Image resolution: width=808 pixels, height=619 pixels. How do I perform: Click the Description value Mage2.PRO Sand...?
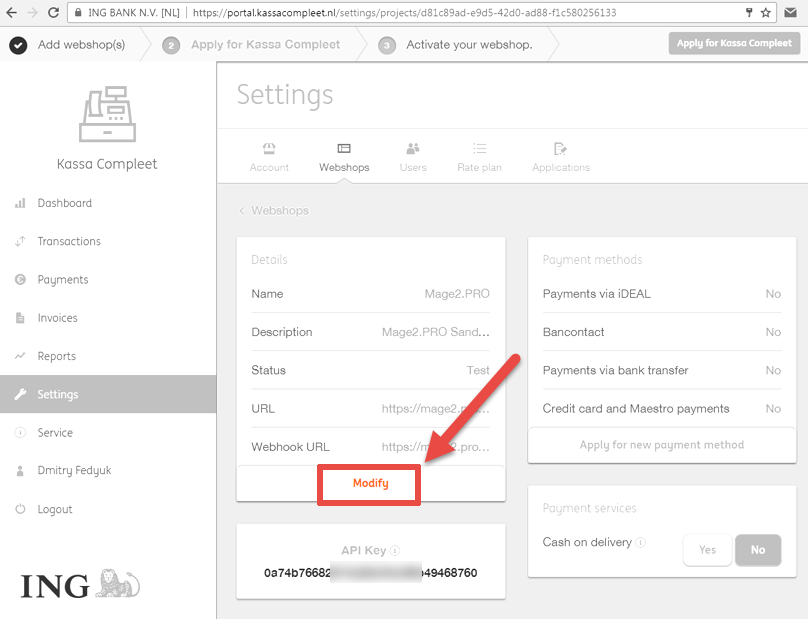tap(435, 332)
